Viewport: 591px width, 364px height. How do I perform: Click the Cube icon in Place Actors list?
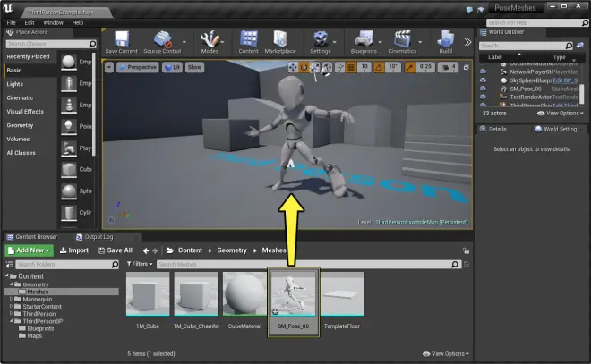pos(69,169)
